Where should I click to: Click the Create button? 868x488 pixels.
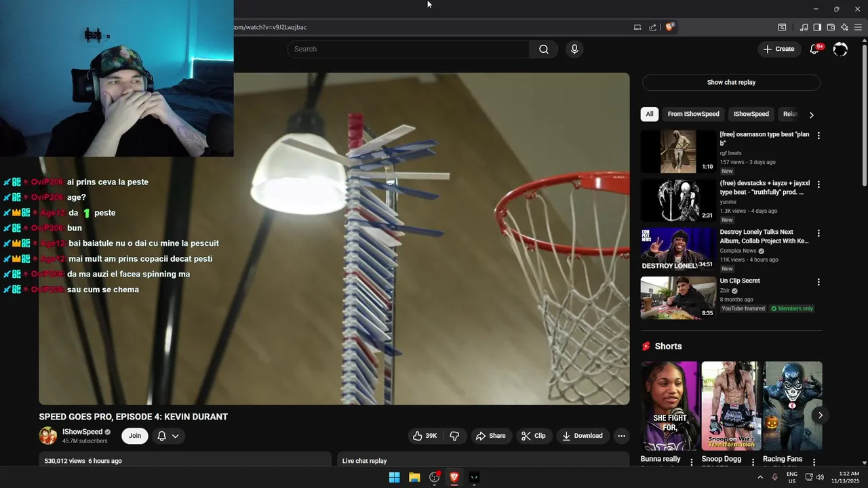tap(778, 49)
